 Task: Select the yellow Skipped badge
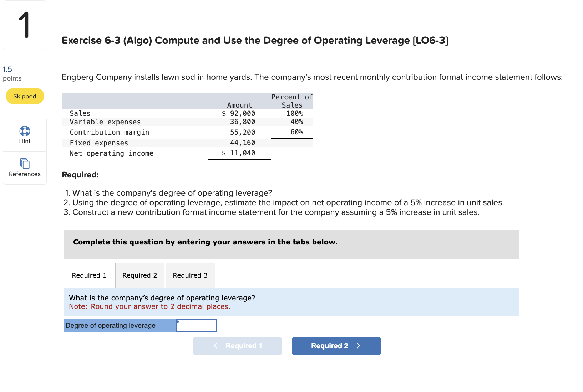click(x=24, y=96)
